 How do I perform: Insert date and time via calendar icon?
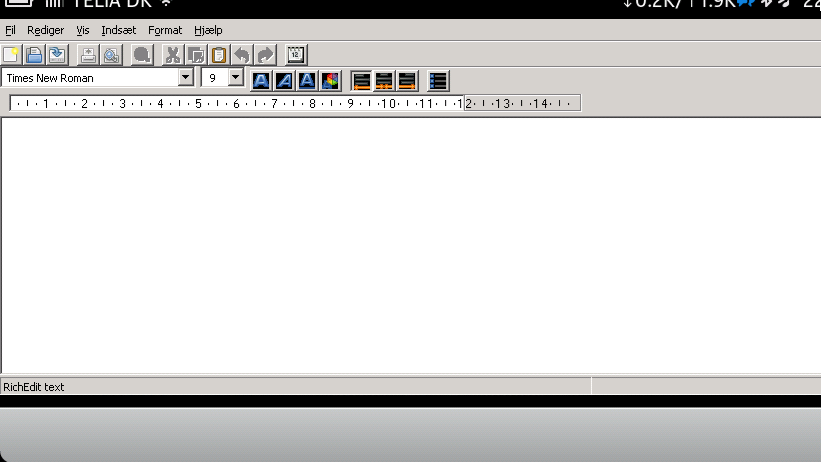[x=296, y=55]
